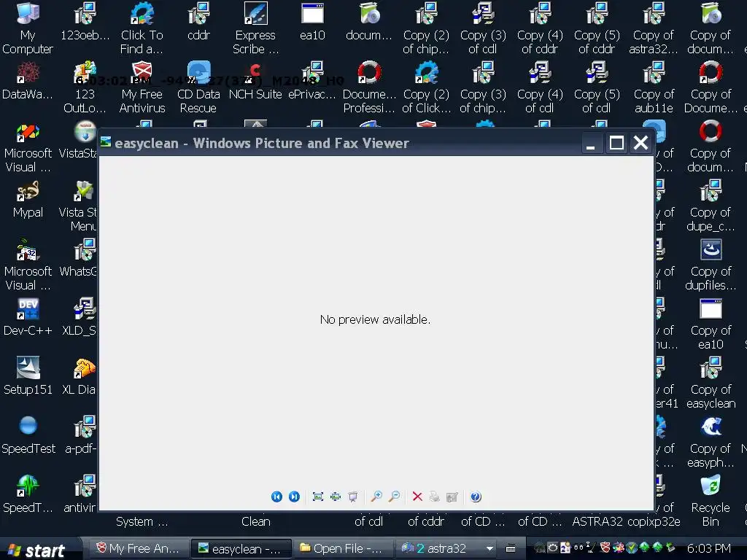
Task: Select Actual Size view icon
Action: point(336,497)
